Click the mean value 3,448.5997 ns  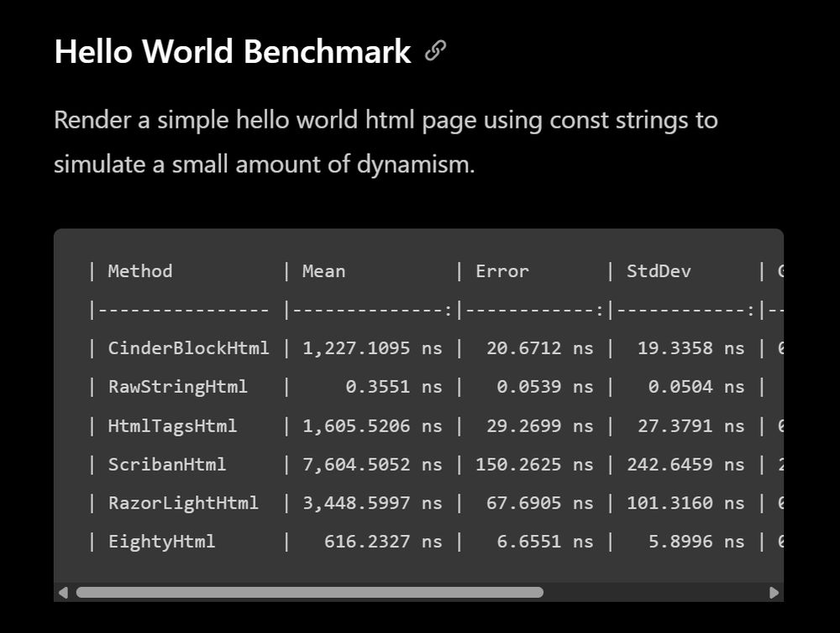(372, 503)
